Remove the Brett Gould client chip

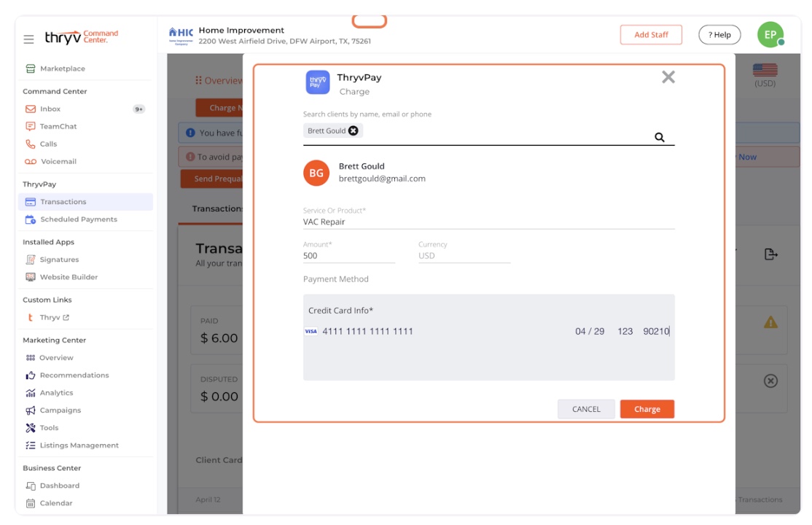(x=354, y=131)
